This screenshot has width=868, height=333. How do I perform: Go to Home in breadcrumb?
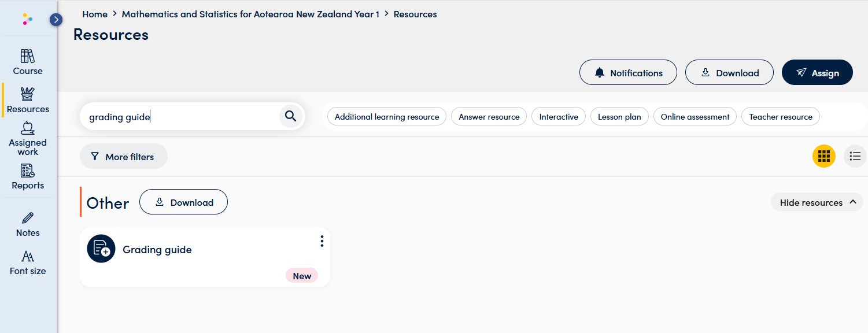[x=95, y=14]
